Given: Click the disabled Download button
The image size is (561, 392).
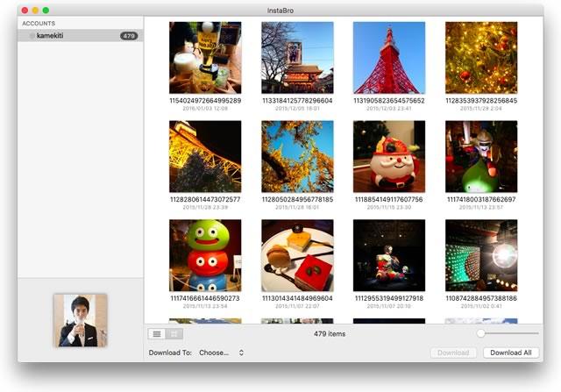Looking at the screenshot, I should pos(453,353).
